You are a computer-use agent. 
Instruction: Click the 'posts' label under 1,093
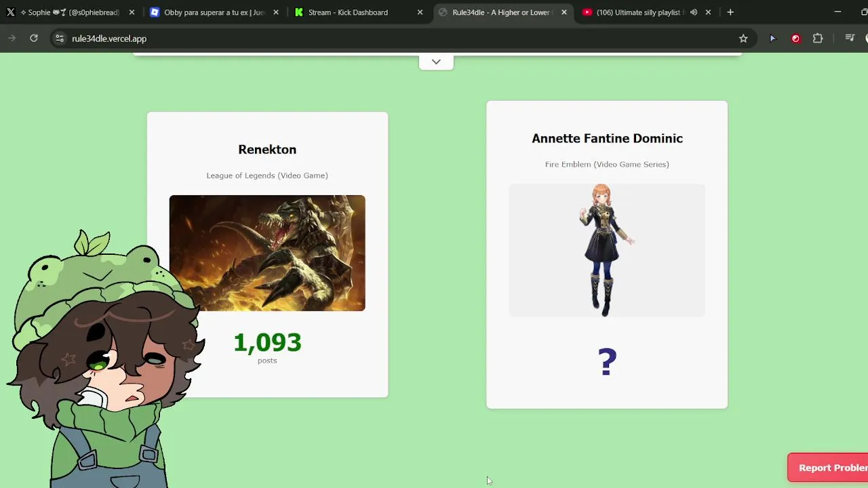[267, 361]
